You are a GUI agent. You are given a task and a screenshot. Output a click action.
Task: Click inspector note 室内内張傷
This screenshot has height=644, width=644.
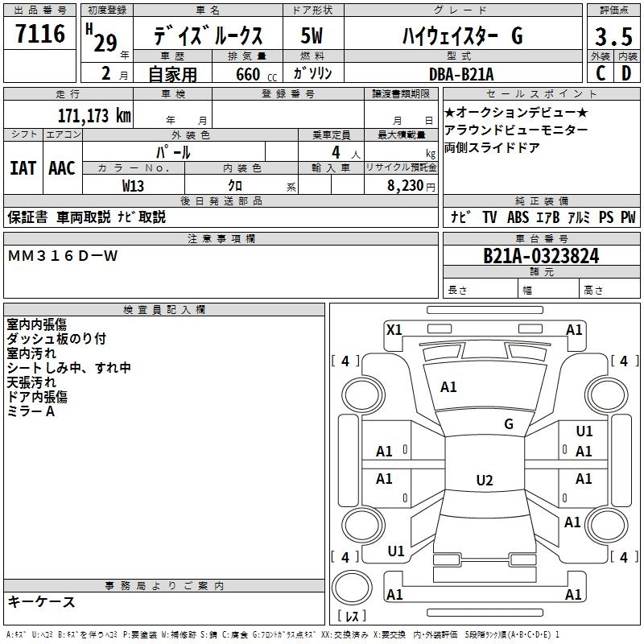[36, 324]
